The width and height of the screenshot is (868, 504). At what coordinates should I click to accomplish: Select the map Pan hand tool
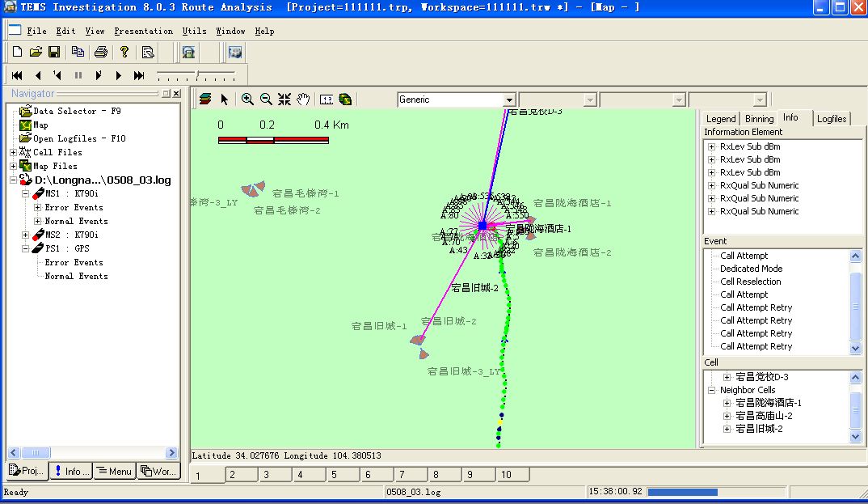click(303, 100)
